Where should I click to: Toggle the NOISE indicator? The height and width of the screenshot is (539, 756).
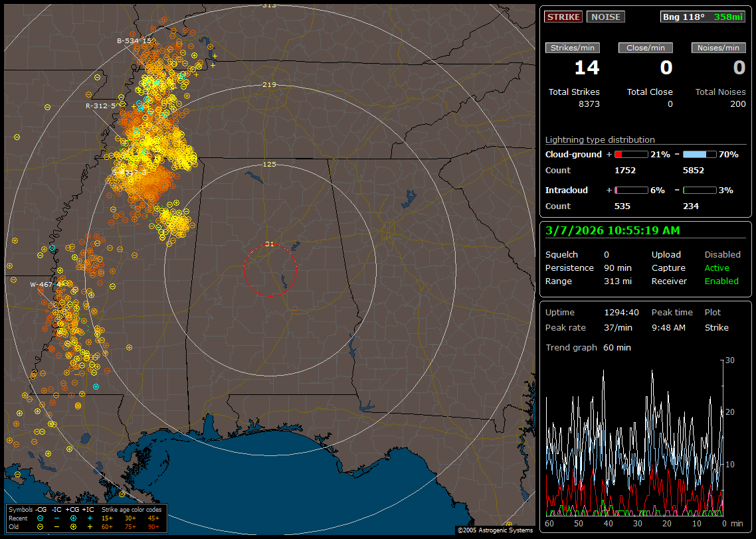[605, 17]
